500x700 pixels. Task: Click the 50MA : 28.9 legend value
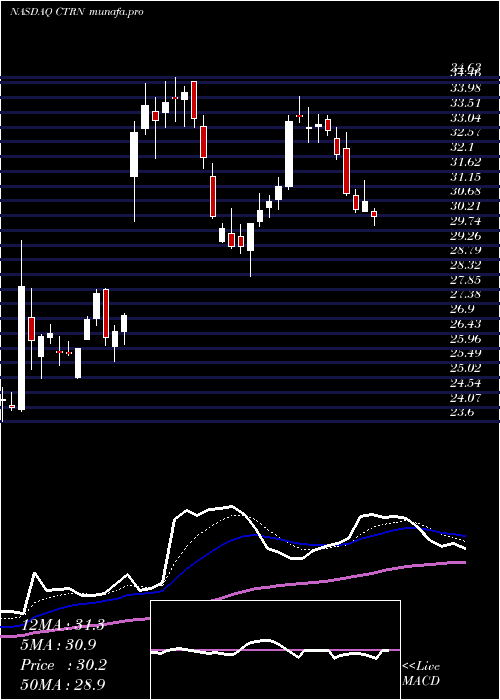coord(62,685)
